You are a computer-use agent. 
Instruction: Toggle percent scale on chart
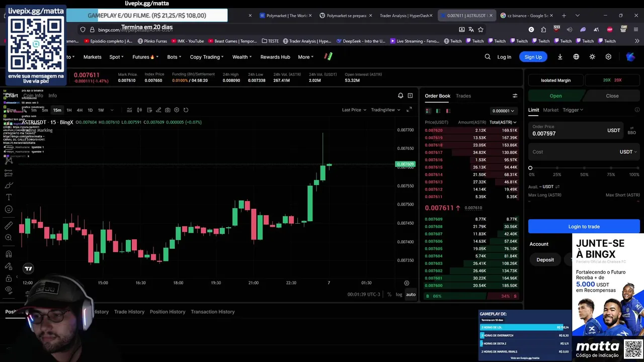pos(389,295)
